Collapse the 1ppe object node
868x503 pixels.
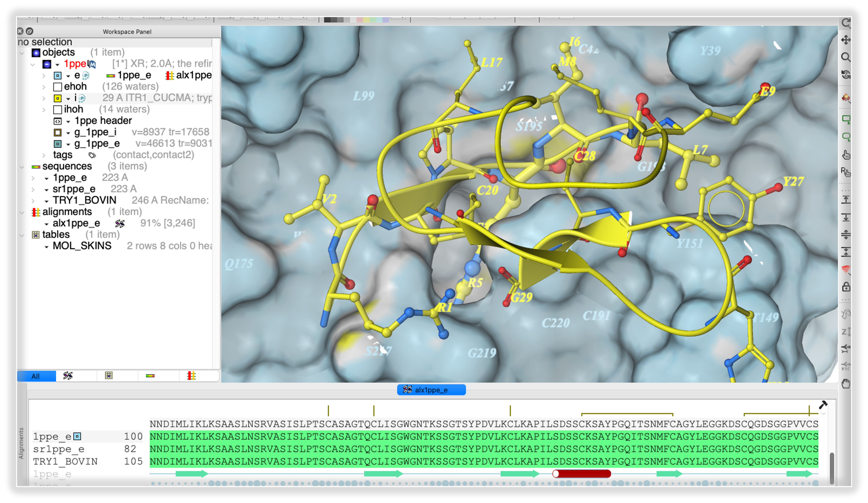33,65
